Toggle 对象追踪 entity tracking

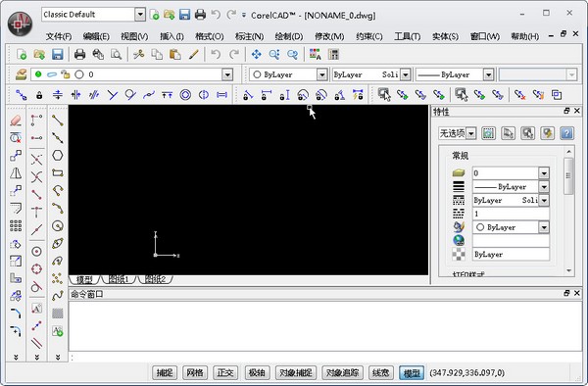click(342, 373)
